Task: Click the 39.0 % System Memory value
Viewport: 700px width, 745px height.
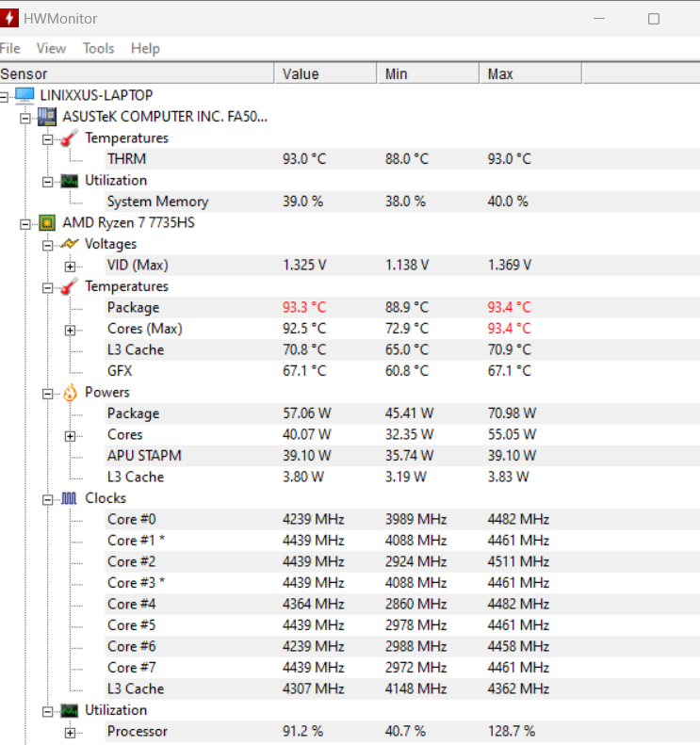Action: [303, 202]
